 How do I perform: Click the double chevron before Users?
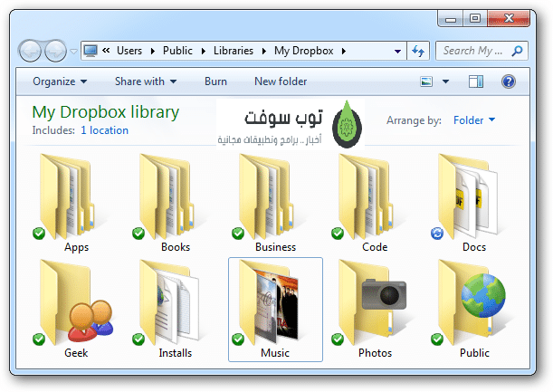pos(106,51)
